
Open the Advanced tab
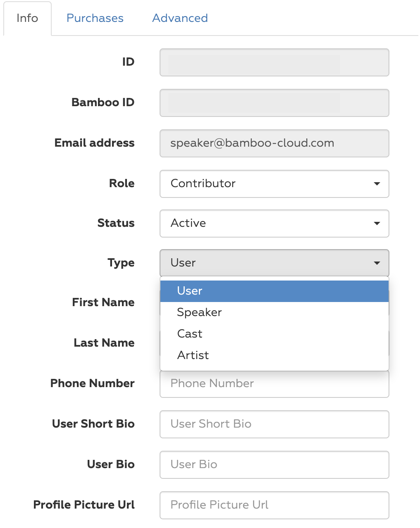coord(180,18)
